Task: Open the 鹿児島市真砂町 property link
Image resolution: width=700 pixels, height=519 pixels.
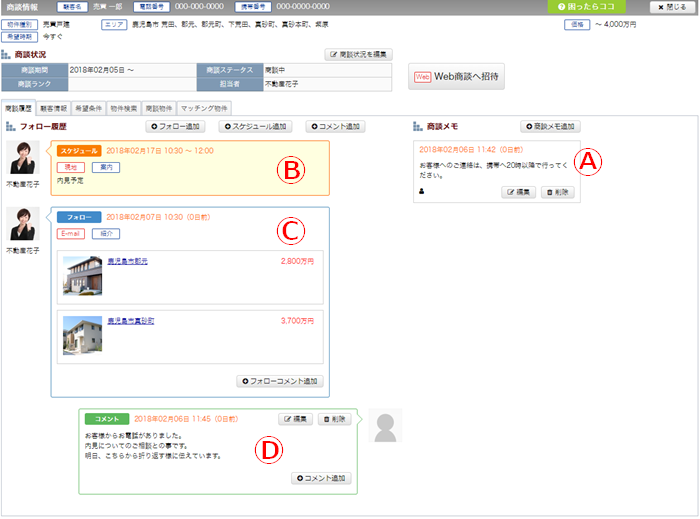Action: (130, 321)
